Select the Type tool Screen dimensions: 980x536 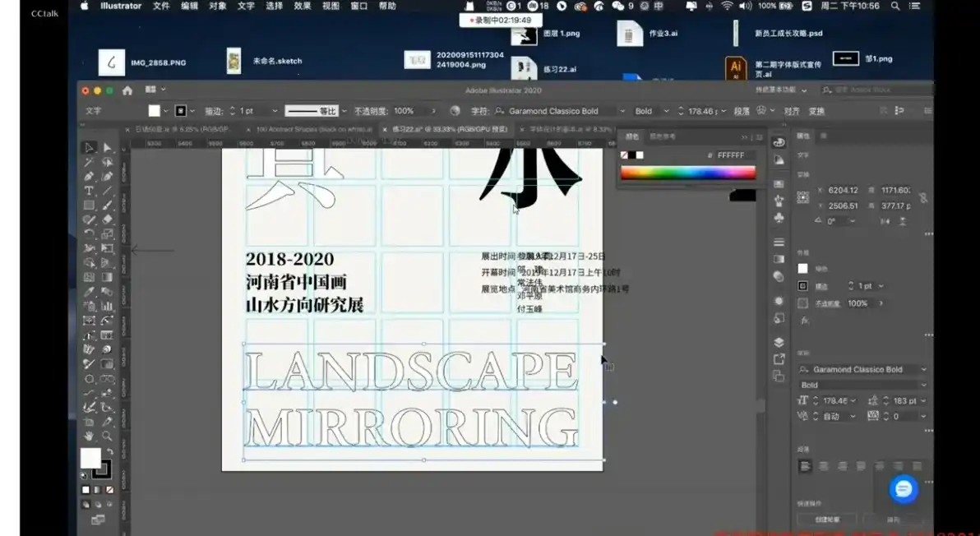click(x=89, y=191)
